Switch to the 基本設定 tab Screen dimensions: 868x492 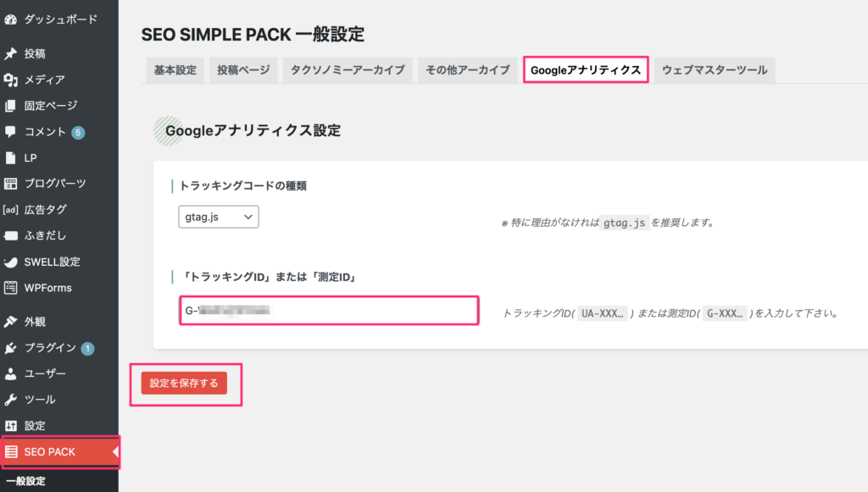click(175, 70)
